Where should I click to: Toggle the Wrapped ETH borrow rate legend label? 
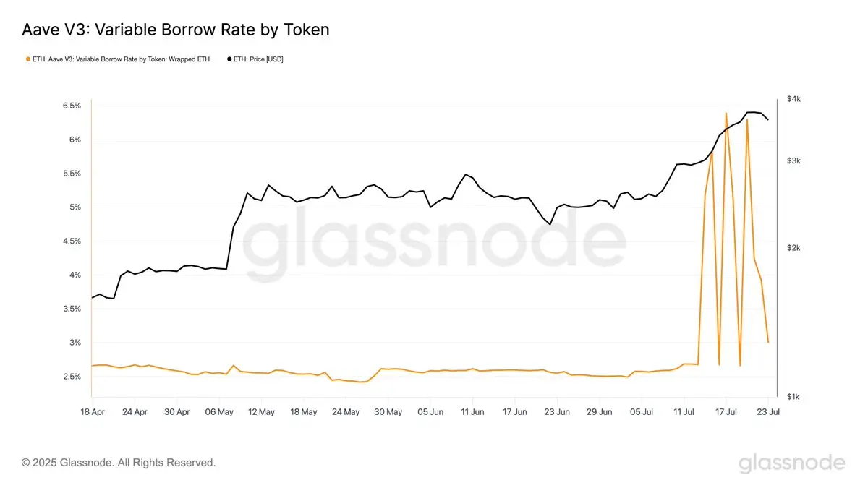[x=120, y=59]
